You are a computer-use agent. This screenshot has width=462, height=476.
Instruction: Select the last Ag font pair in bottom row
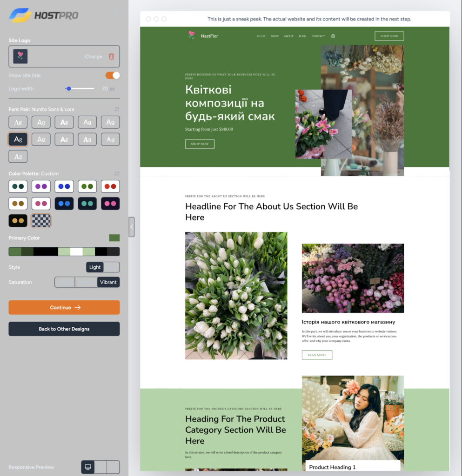point(18,157)
